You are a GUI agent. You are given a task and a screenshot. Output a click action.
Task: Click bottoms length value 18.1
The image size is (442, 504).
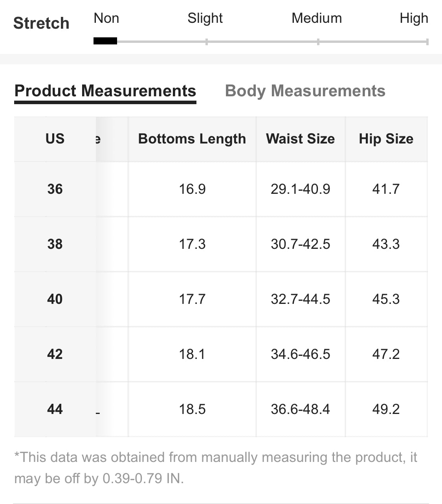tap(192, 354)
